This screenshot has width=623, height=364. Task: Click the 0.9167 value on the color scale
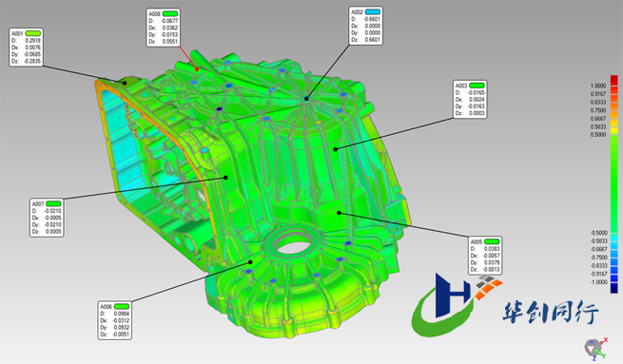click(x=598, y=94)
